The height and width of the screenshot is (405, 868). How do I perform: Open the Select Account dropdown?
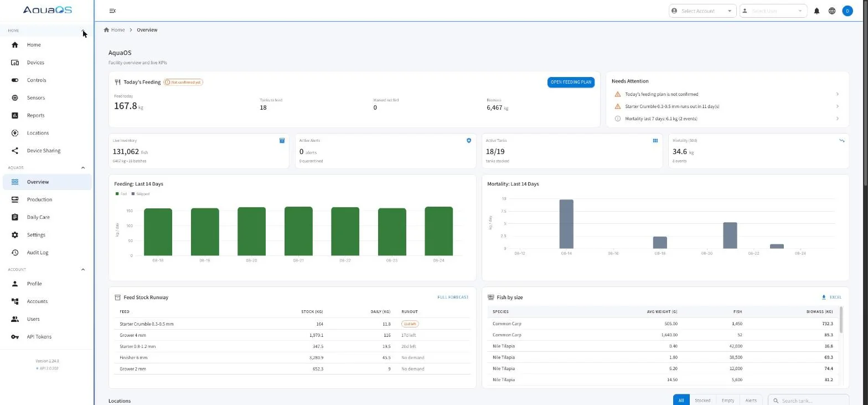702,11
